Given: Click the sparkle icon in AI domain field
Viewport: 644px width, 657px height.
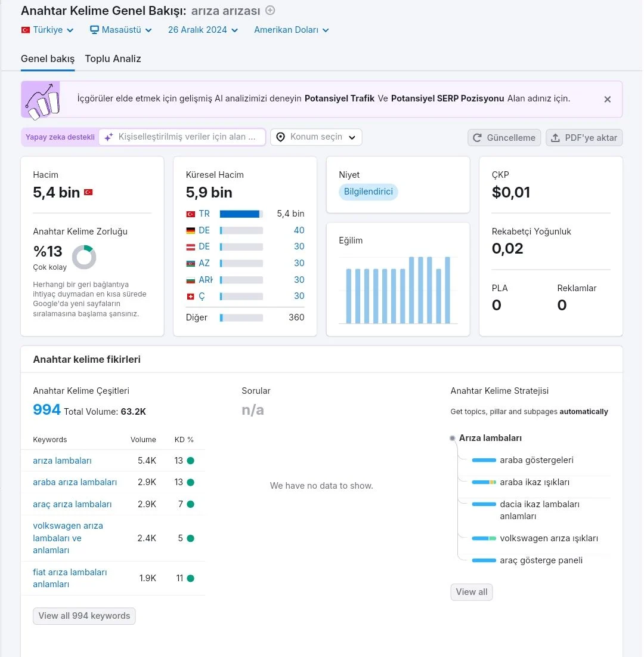Looking at the screenshot, I should (x=109, y=137).
